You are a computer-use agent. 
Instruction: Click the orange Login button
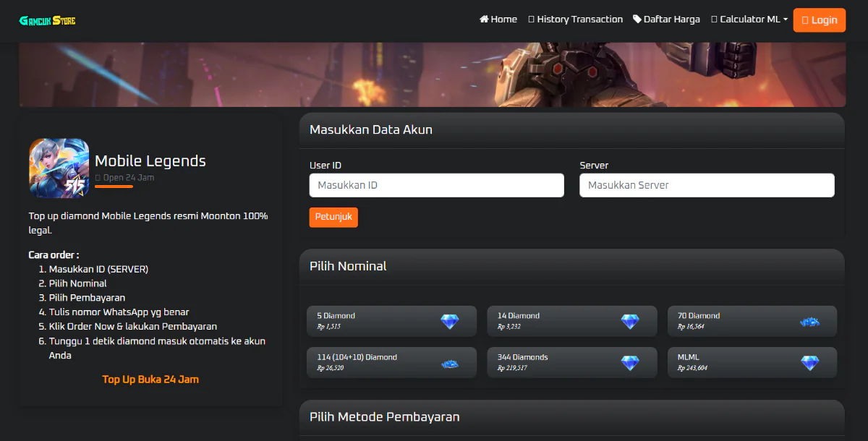[x=820, y=20]
